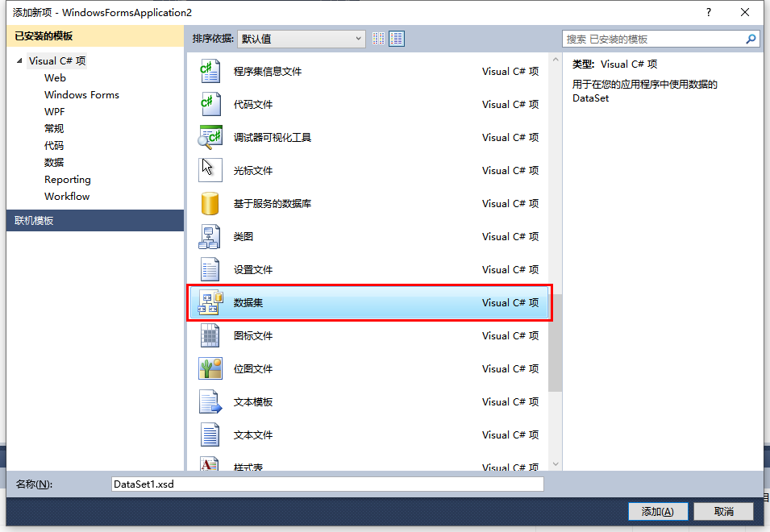Click the 取消 button
Viewport: 770px width, 532px height.
coord(722,511)
